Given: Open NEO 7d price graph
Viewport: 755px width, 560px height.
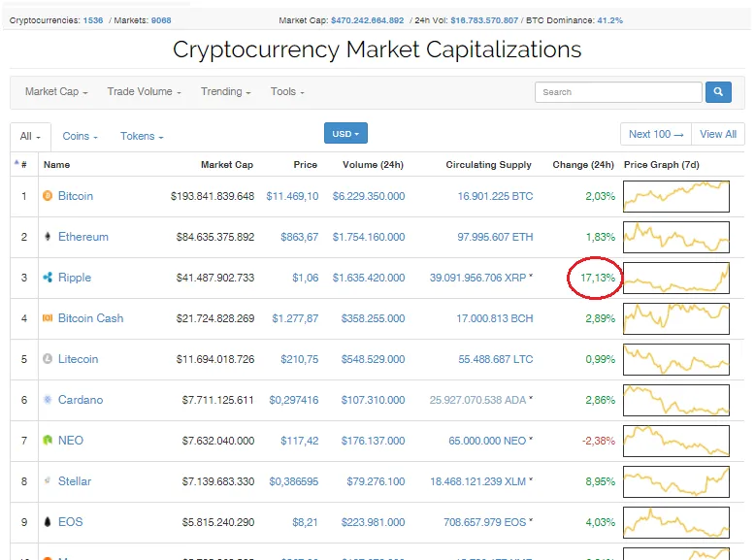Looking at the screenshot, I should 676,441.
